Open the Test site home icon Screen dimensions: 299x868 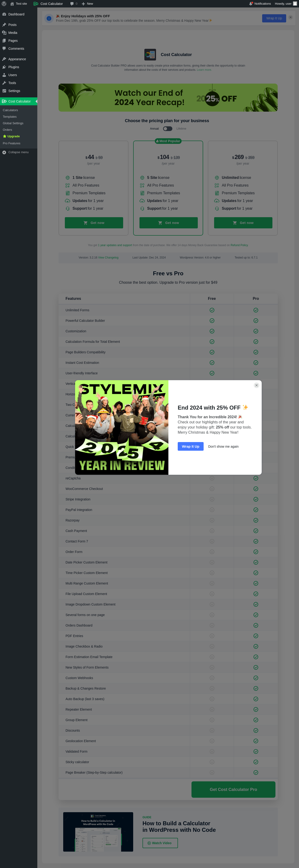coord(12,4)
